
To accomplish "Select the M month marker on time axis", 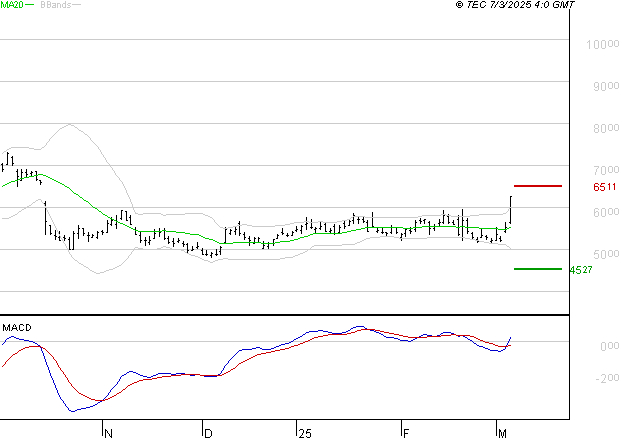I will click(501, 433).
